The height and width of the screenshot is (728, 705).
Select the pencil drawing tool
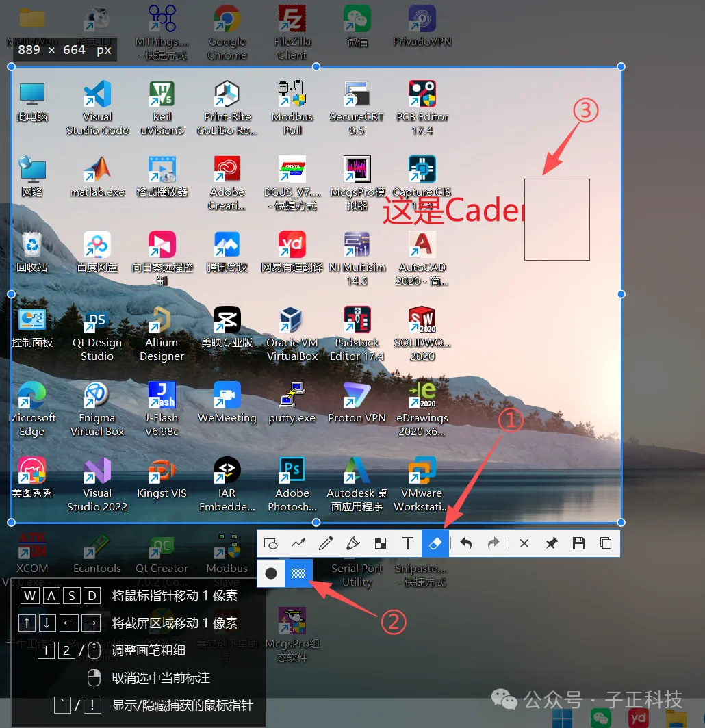[x=325, y=543]
